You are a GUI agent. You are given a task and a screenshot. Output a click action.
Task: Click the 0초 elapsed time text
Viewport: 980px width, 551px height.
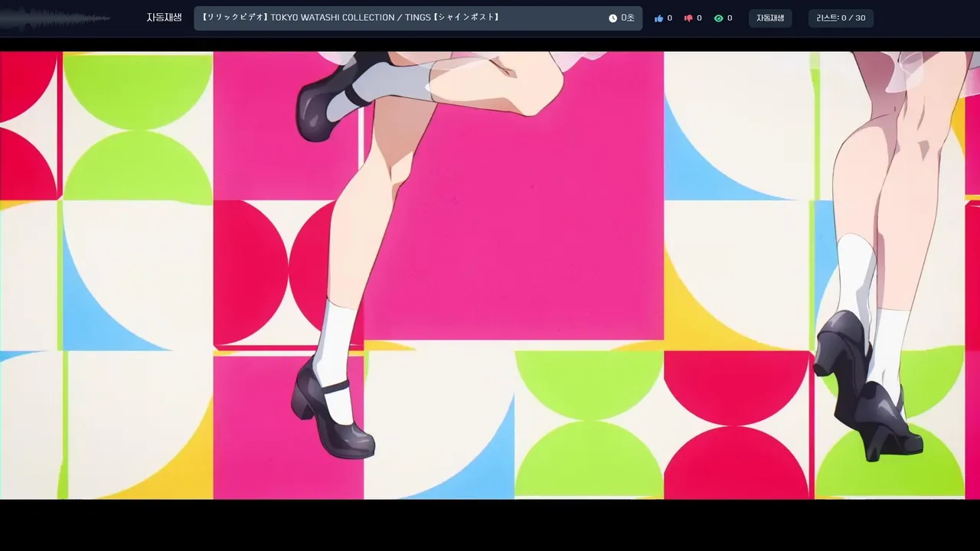point(628,18)
